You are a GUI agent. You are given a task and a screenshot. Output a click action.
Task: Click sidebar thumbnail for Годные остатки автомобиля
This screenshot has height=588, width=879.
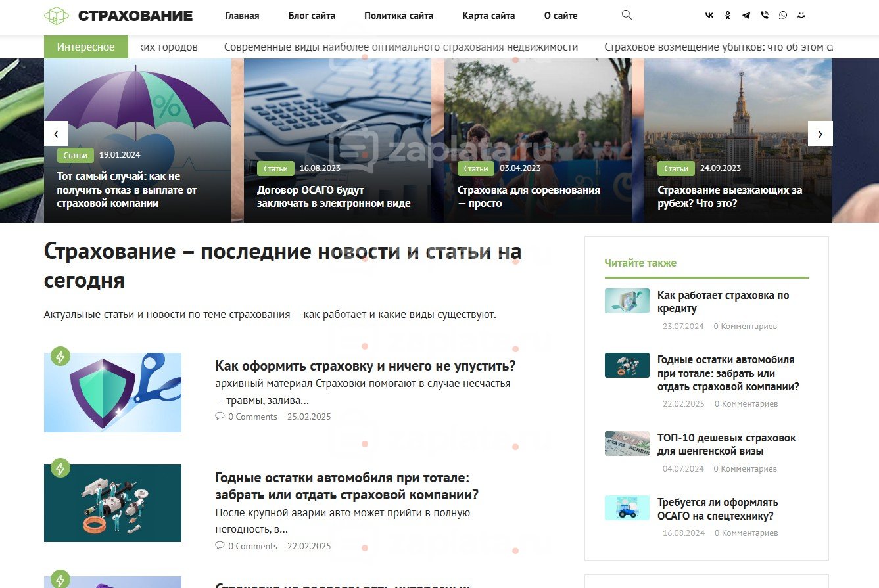pos(627,365)
